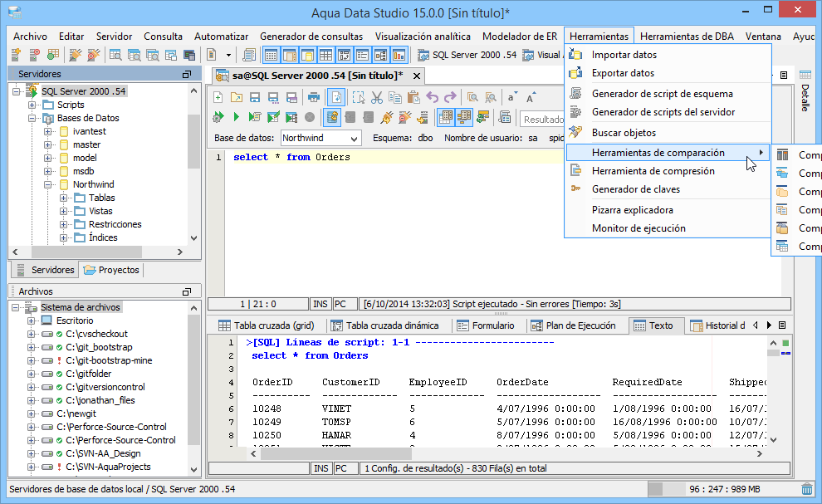This screenshot has height=504, width=822.
Task: Expand the master database node
Action: tap(47, 144)
